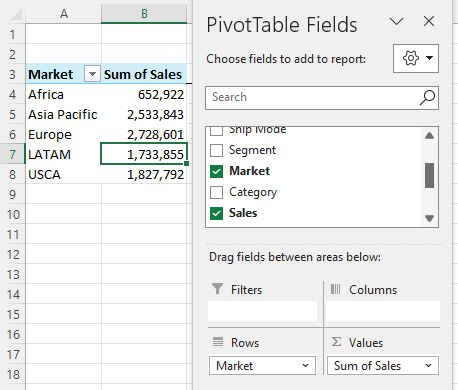This screenshot has height=390, width=458.
Task: Click the Sum of Sales header cell
Action: (144, 74)
